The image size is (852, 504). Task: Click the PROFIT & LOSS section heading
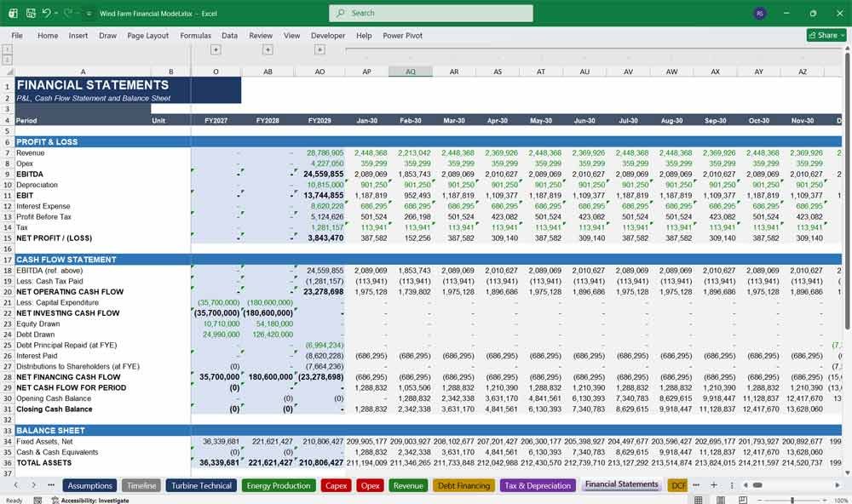click(47, 141)
